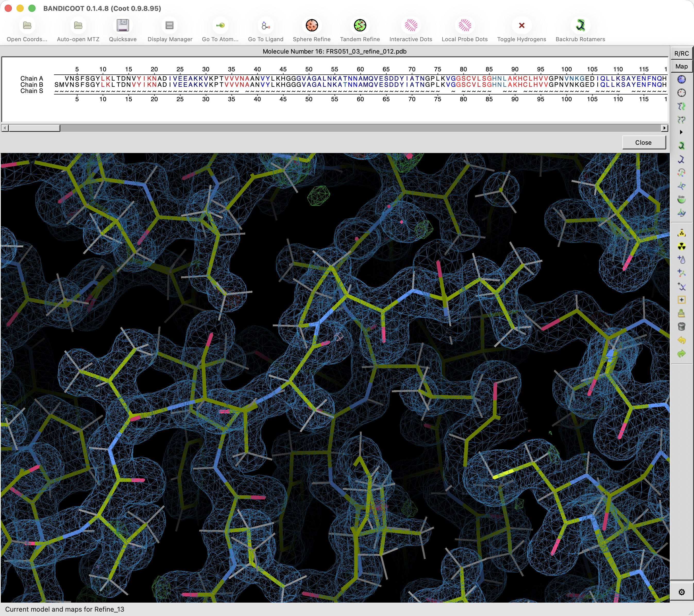Select Rigid Body Fit Zone tool

681,106
